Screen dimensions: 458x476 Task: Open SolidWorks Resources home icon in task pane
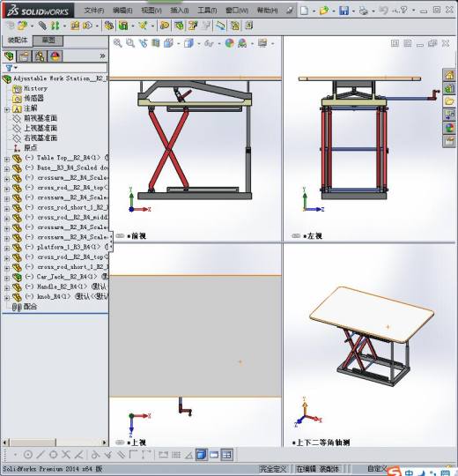click(x=449, y=75)
